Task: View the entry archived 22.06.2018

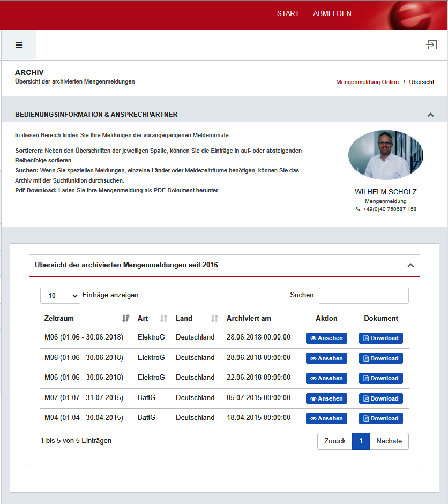Action: point(326,378)
